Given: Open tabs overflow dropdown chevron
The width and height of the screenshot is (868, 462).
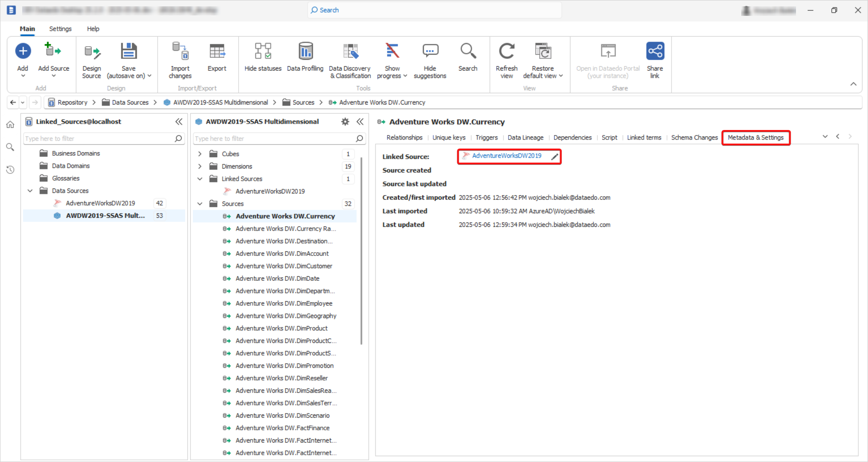Looking at the screenshot, I should click(x=825, y=136).
